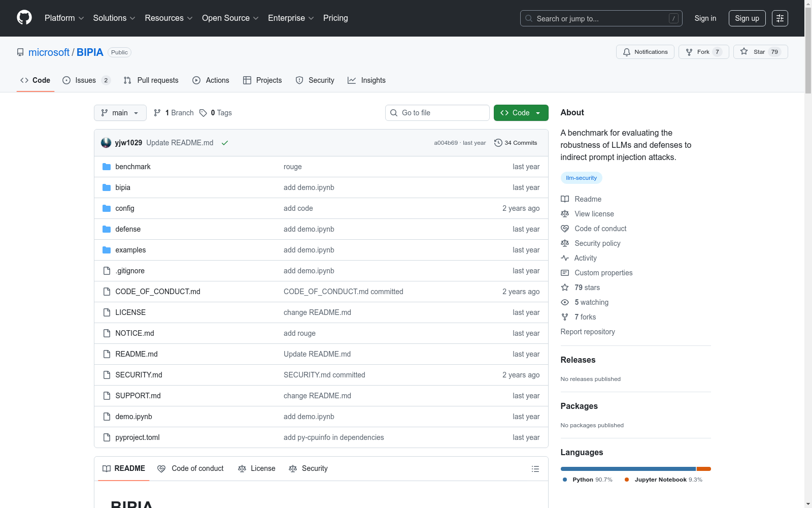Screen dimensions: 812x508
Task: Click the branch icon beside 1 Branch
Action: coord(157,113)
